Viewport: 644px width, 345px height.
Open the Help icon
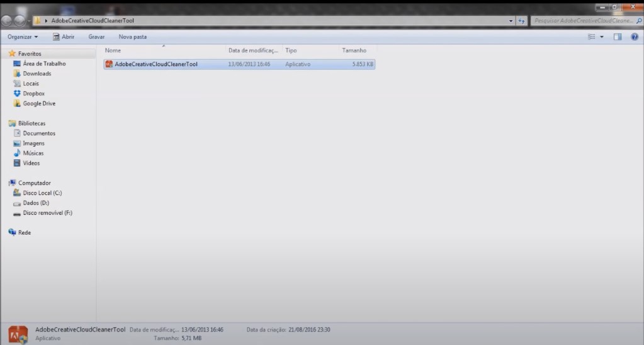point(635,37)
